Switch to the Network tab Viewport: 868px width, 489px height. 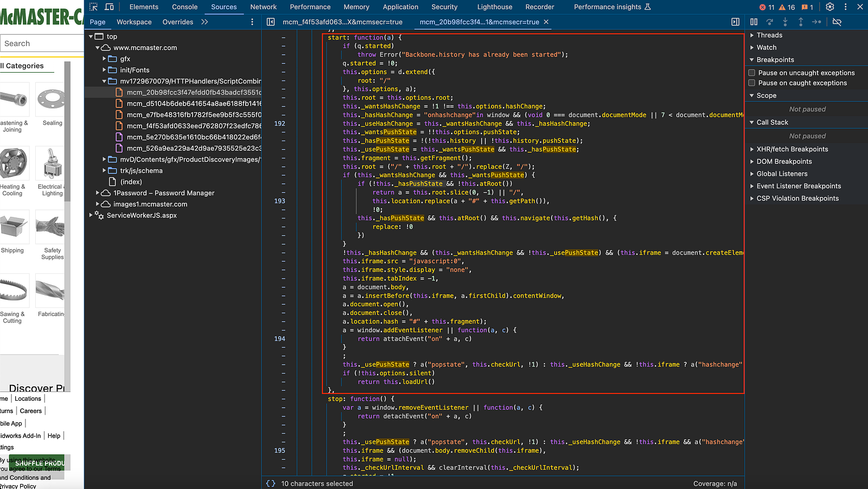coord(263,7)
